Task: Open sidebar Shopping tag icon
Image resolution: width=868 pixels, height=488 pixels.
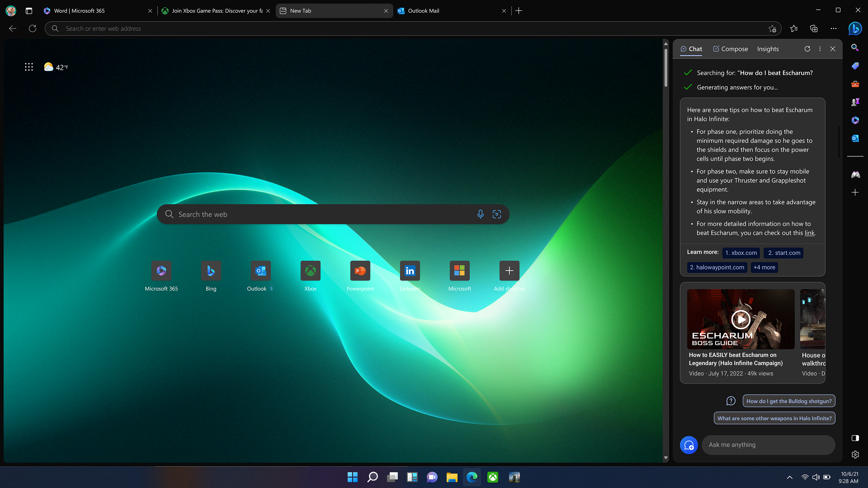Action: point(855,66)
